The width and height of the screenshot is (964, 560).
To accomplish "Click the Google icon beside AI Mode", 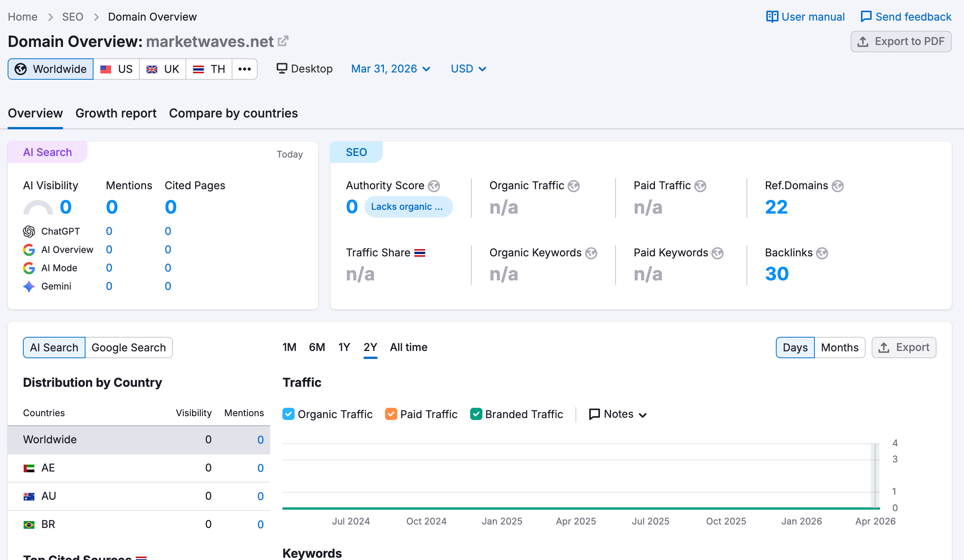I will [29, 268].
